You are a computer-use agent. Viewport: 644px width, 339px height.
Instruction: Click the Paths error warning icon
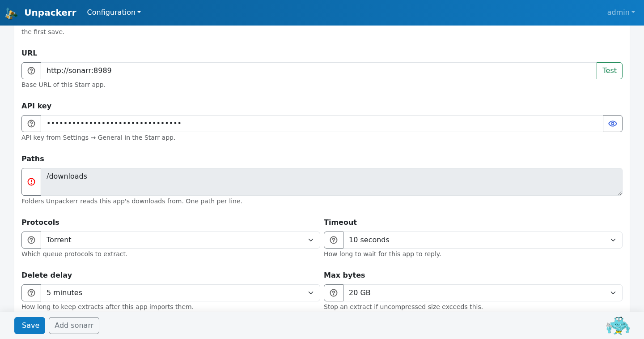31,182
